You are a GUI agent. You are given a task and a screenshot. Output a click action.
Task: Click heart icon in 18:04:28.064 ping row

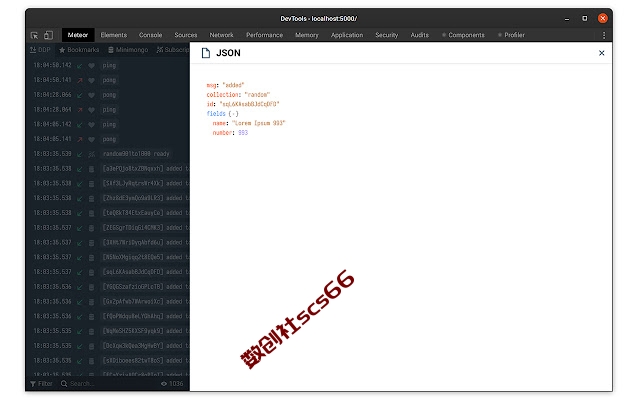coord(91,110)
